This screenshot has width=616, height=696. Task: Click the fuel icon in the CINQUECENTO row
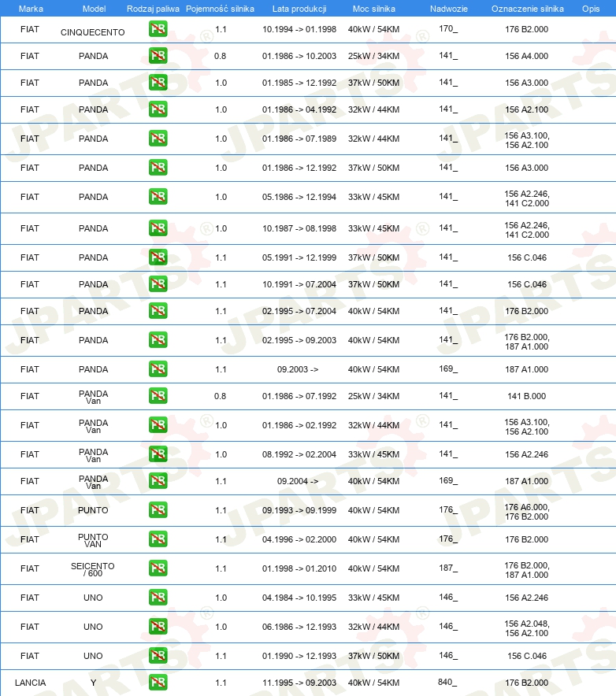158,29
